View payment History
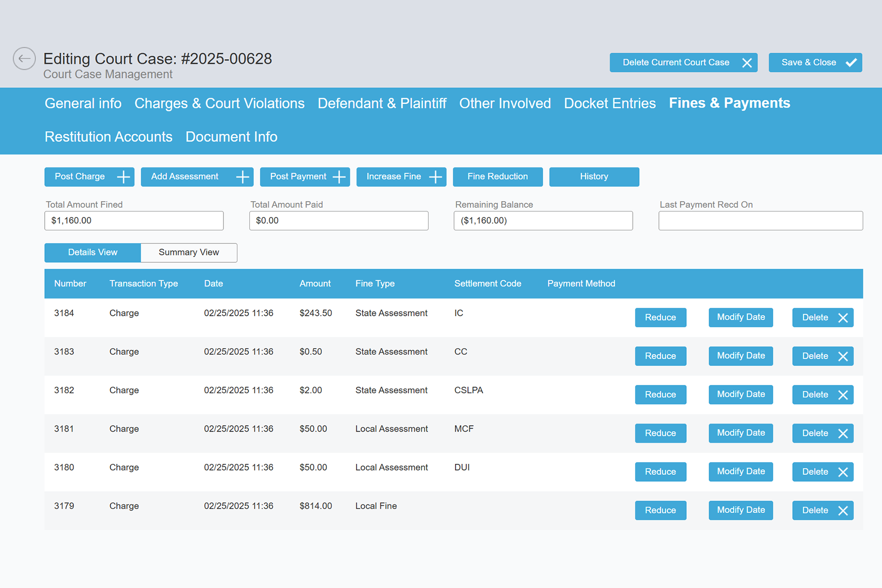 [594, 177]
